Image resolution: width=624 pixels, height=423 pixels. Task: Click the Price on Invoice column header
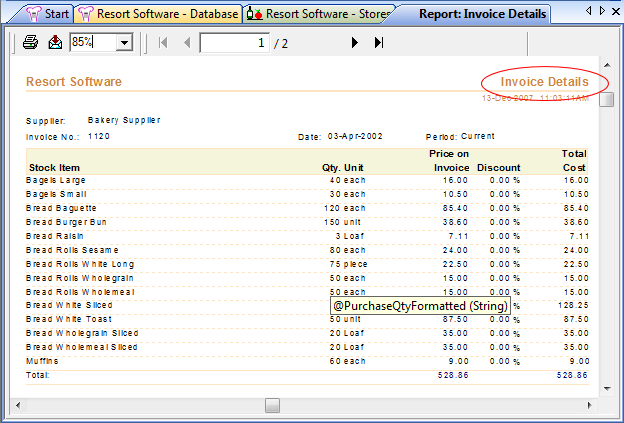coord(450,161)
